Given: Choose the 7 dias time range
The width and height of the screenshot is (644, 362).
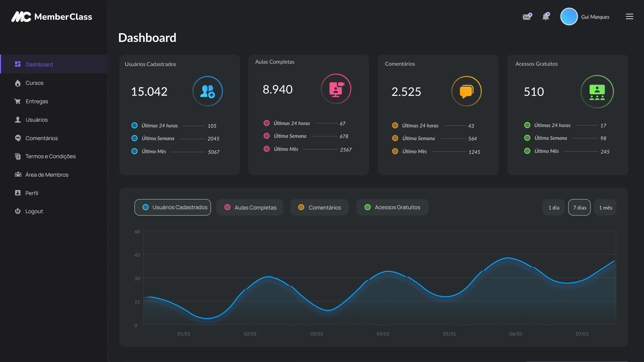Looking at the screenshot, I should point(579,208).
